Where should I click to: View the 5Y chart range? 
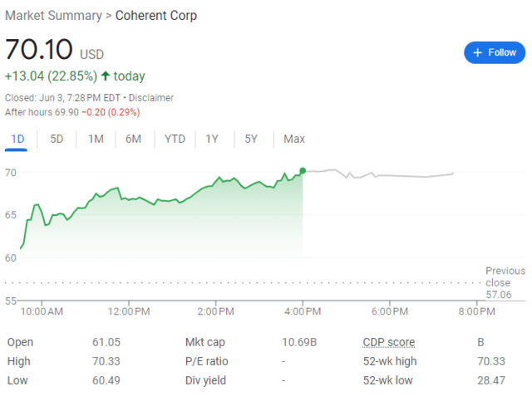point(251,139)
